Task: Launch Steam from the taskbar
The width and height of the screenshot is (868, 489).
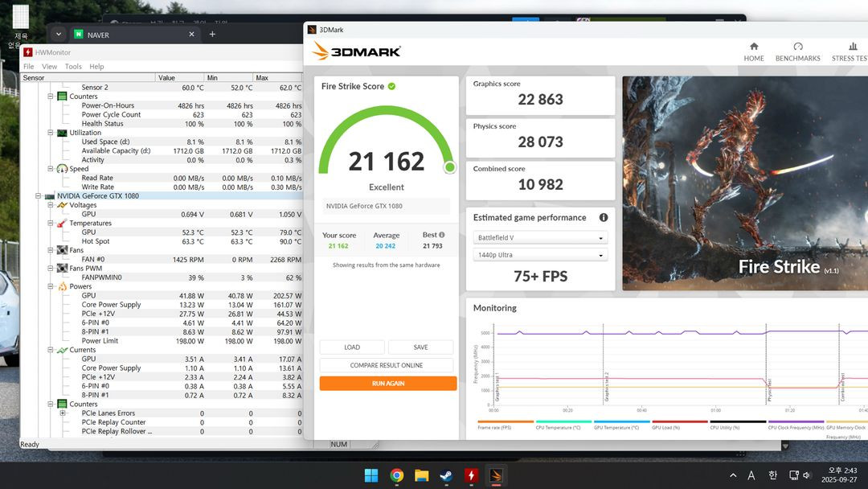Action: pos(445,475)
